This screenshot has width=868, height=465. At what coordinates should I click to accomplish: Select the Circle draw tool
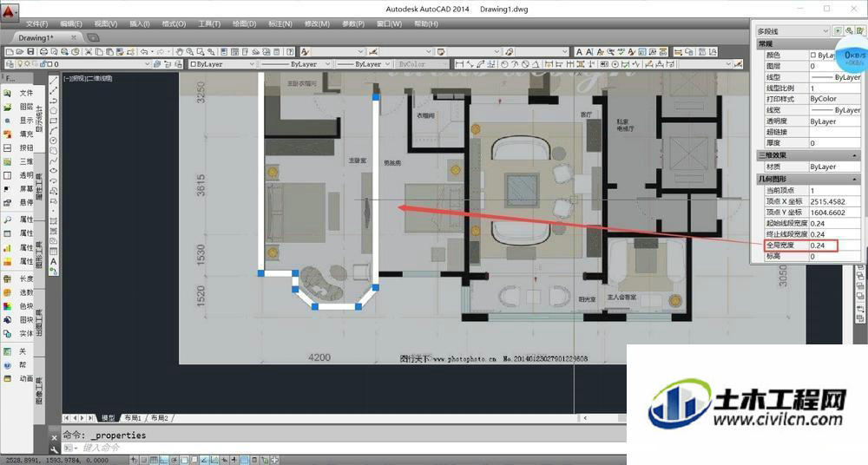pyautogui.click(x=54, y=141)
